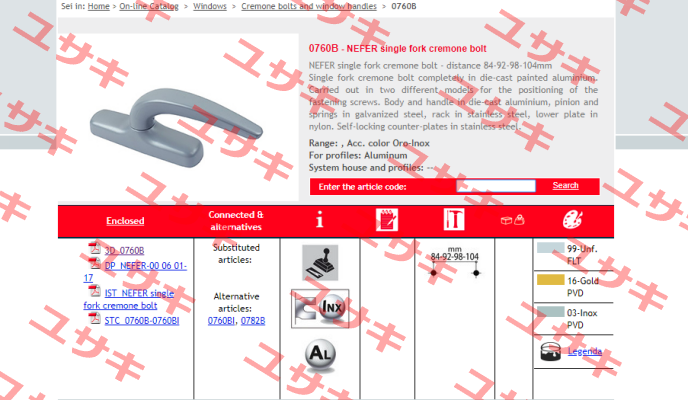Viewport: 688px width, 400px height.
Task: Click the 'System house and profiles' text
Action: pyautogui.click(x=366, y=168)
